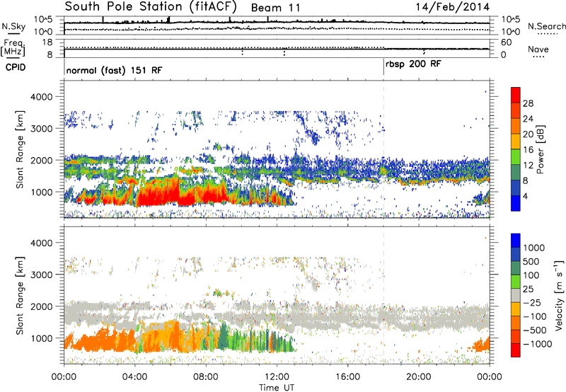Click 'Slant Range [km]' label of velocity panel
566x392 pixels.
[x=20, y=296]
